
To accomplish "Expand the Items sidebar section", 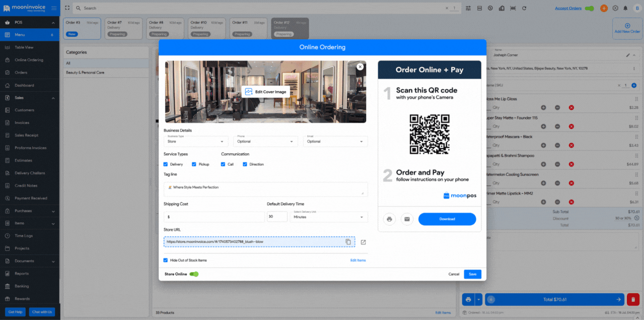I will point(53,223).
